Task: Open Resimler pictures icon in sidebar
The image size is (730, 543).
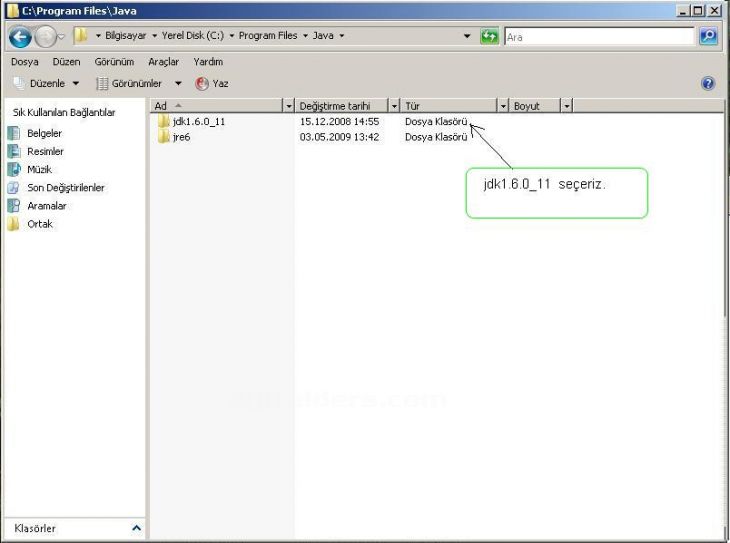Action: (x=14, y=151)
